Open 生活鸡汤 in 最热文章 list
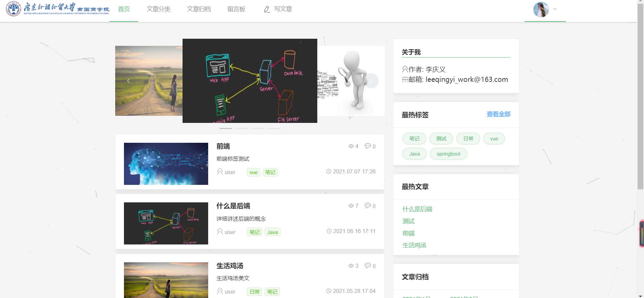Screen dimensions: 644x298 pos(414,245)
